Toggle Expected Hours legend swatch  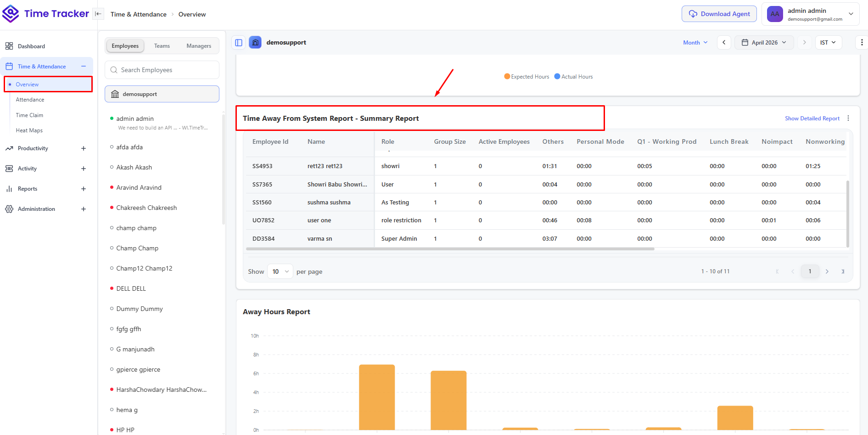[507, 76]
